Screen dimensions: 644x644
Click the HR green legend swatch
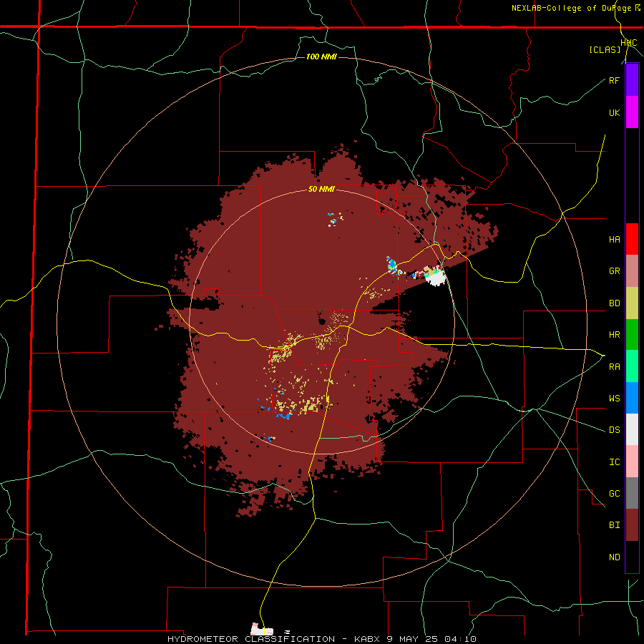632,335
